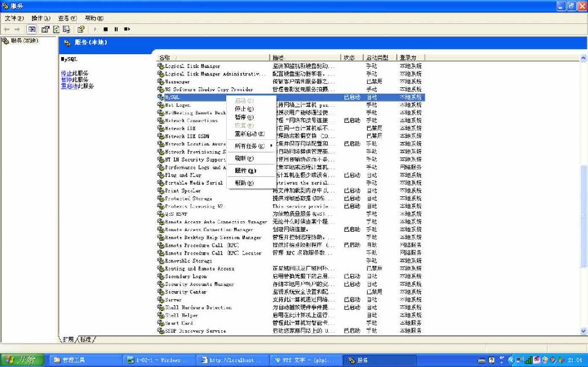Viewport: 588px width, 367px height.
Task: Choose 停止(O) in the context menu
Action: pos(251,109)
